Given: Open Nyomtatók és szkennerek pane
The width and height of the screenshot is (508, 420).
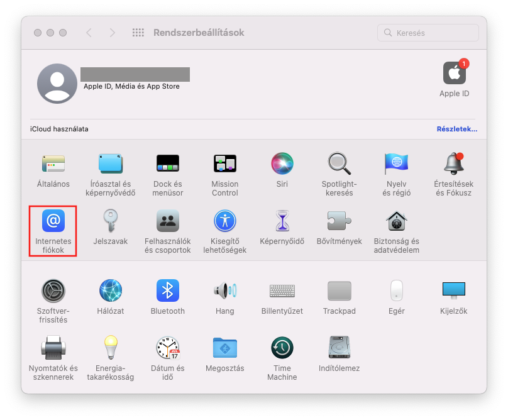Looking at the screenshot, I should pyautogui.click(x=53, y=348).
